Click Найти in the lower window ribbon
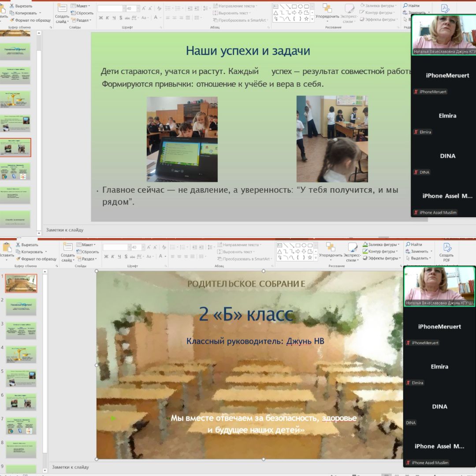Viewport: 476px width, 476px height. tap(416, 245)
